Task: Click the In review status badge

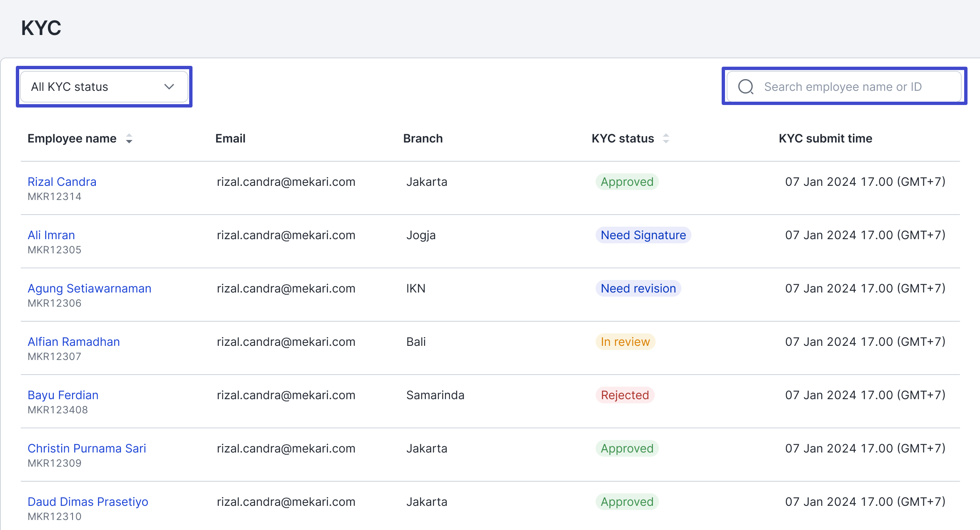Action: point(625,342)
